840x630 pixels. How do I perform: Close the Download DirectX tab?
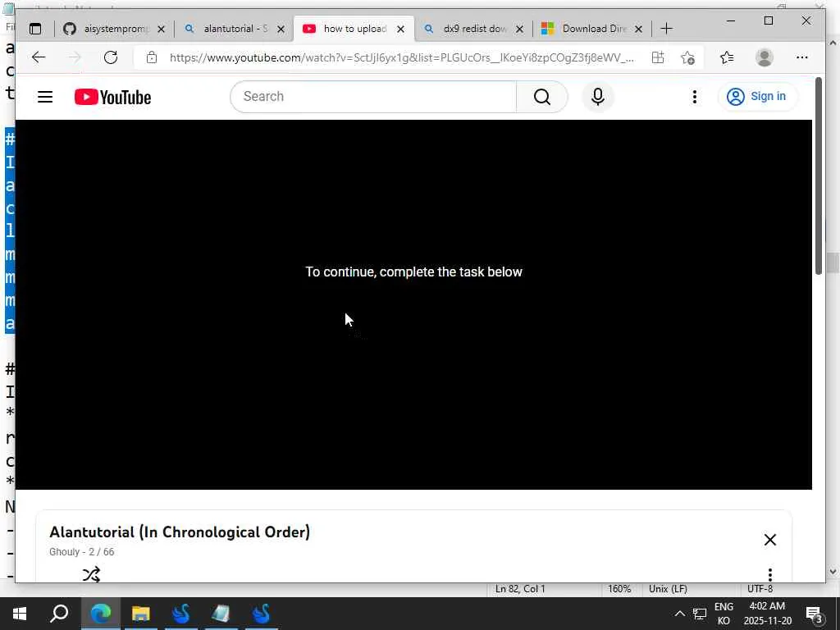638,30
